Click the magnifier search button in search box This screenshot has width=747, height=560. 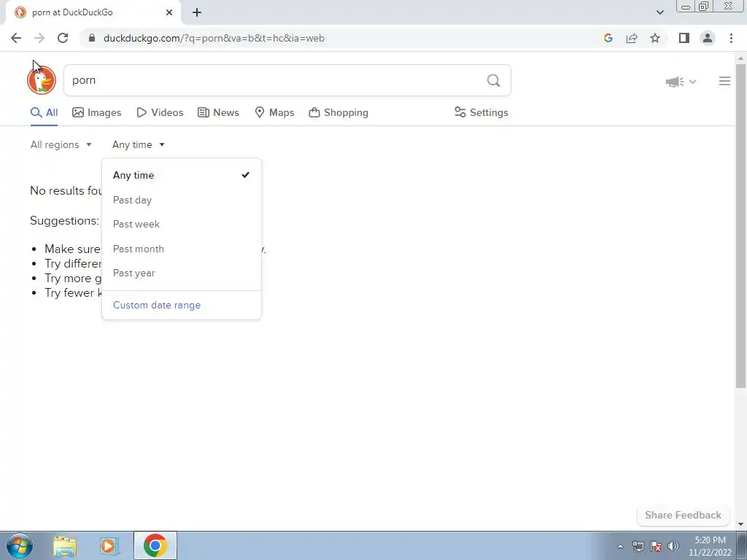click(494, 80)
